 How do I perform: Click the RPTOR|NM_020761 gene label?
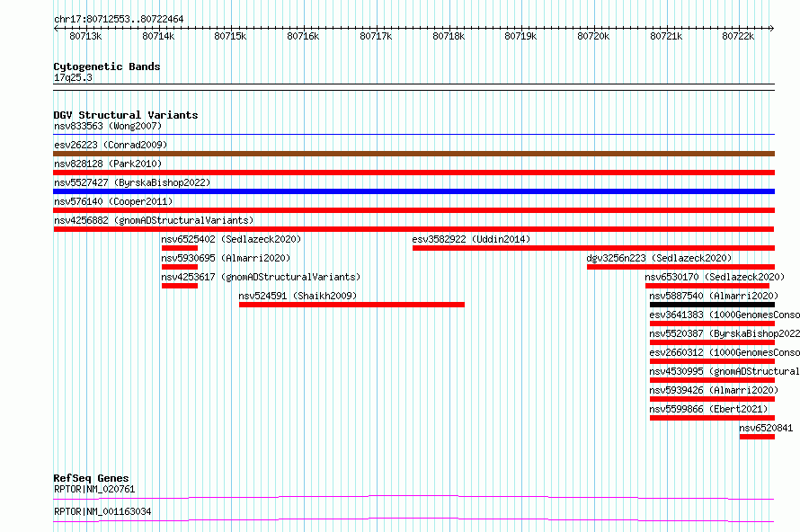click(x=94, y=489)
